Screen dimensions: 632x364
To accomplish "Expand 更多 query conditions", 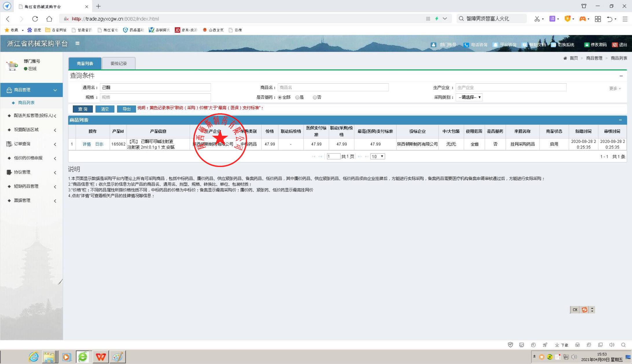I will (x=615, y=88).
